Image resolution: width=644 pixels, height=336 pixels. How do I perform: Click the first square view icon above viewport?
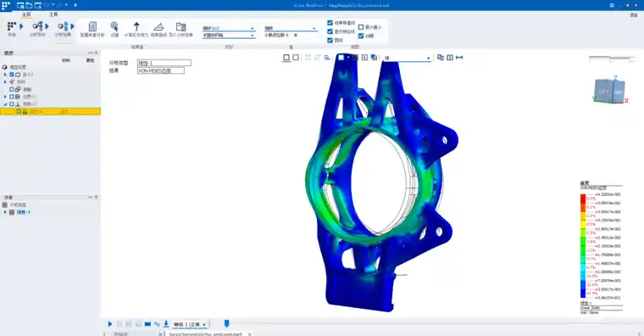click(286, 58)
